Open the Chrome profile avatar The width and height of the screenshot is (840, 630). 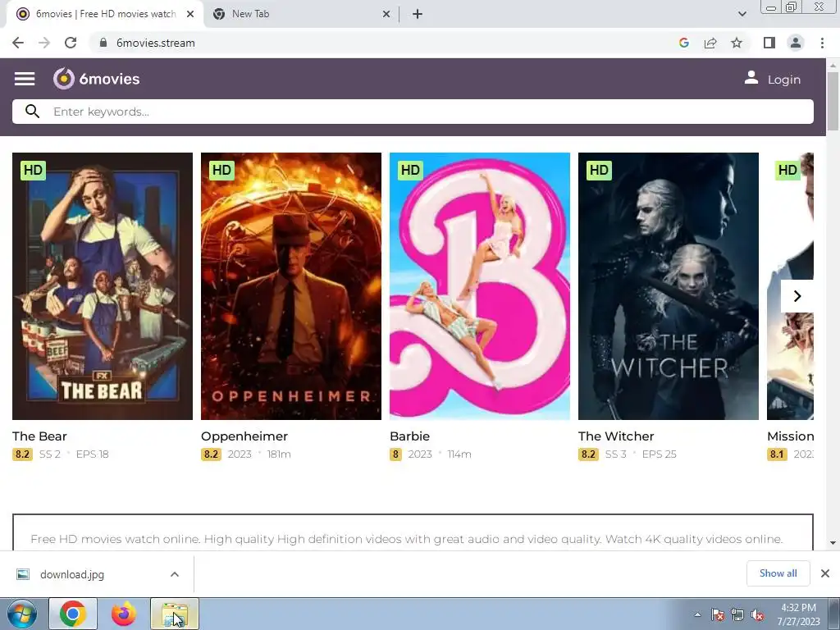click(796, 43)
